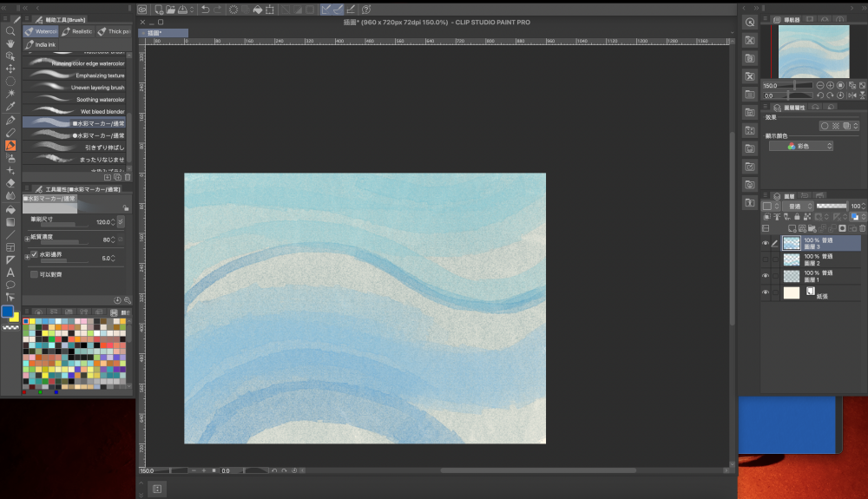Switch to Realistic brush group tab

click(77, 31)
